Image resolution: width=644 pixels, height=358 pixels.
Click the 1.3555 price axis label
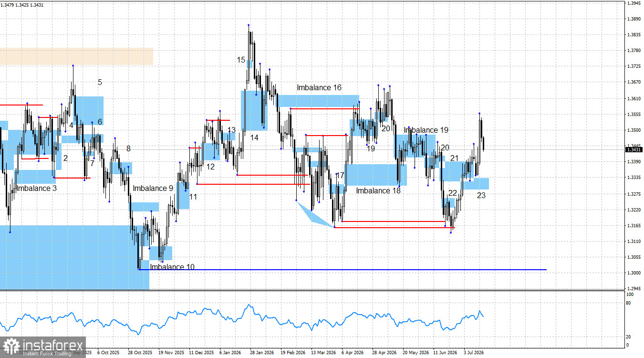[634, 115]
